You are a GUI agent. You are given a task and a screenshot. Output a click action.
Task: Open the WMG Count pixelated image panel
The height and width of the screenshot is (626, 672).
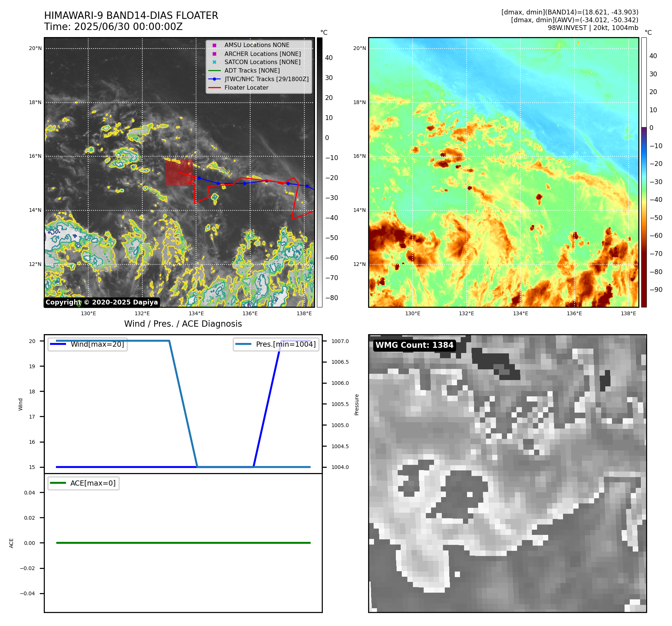pyautogui.click(x=507, y=473)
